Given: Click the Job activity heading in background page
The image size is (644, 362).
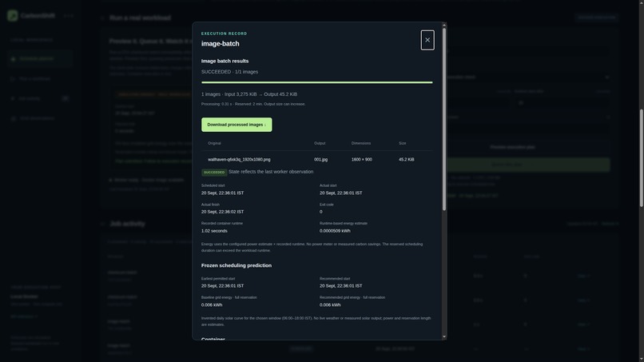Looking at the screenshot, I should pos(127,224).
